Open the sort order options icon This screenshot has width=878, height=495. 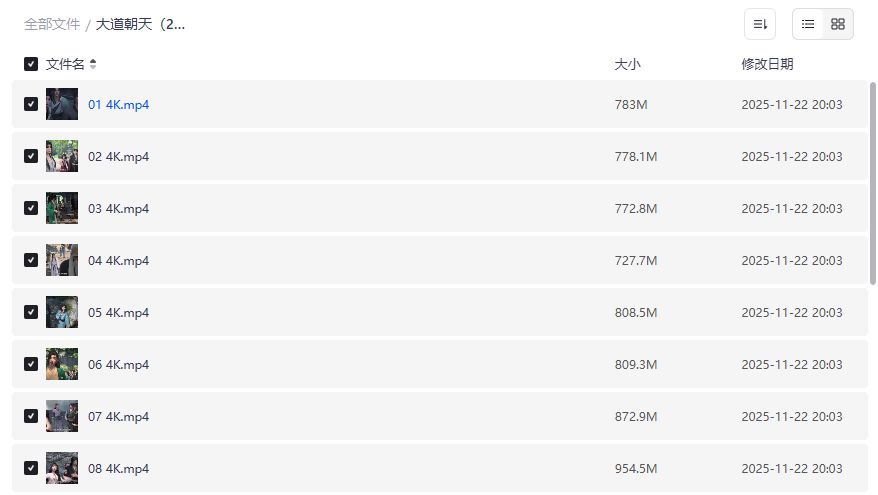pyautogui.click(x=760, y=24)
